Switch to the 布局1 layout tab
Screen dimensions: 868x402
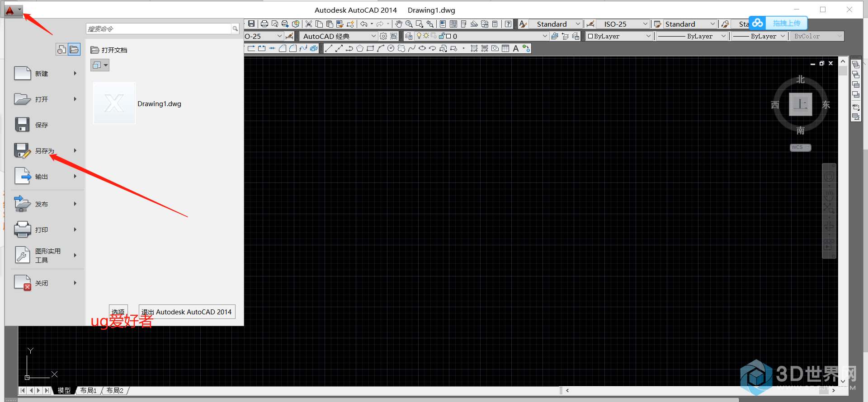click(89, 390)
